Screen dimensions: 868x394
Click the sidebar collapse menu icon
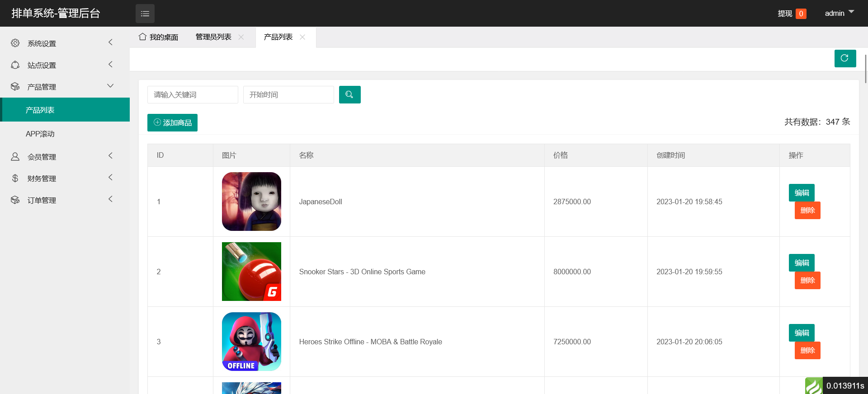point(145,14)
